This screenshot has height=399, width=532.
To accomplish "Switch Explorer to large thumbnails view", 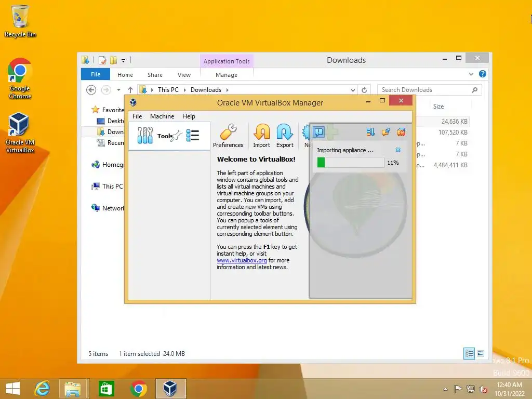I will tap(481, 353).
